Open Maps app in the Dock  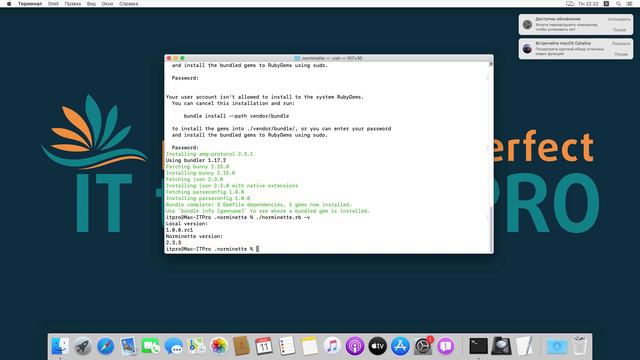coord(196,346)
